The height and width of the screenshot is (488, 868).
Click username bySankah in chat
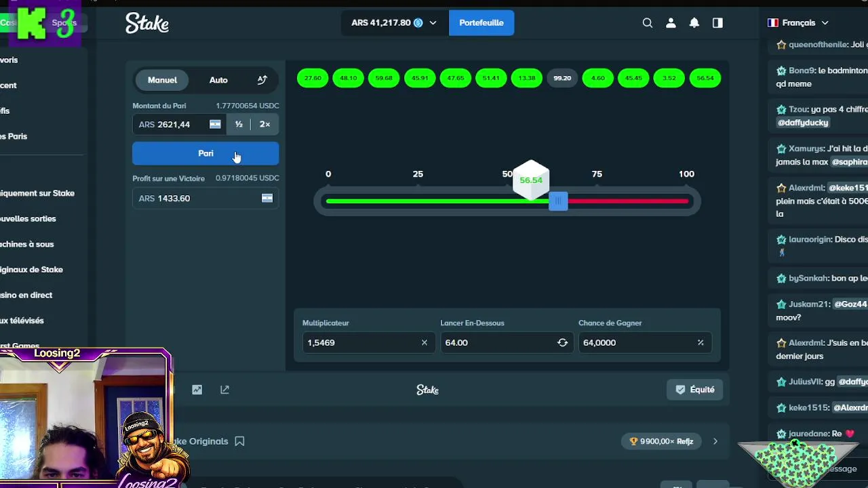click(808, 279)
